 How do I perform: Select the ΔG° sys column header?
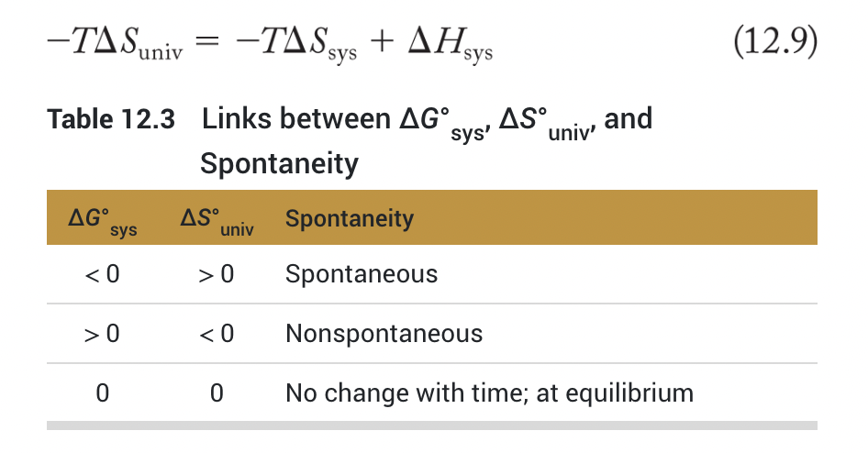(x=102, y=221)
